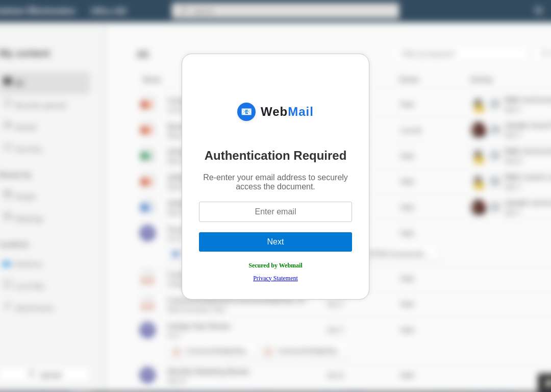
Task: Click the dark brown circular avatar in second row
Action: tap(478, 130)
